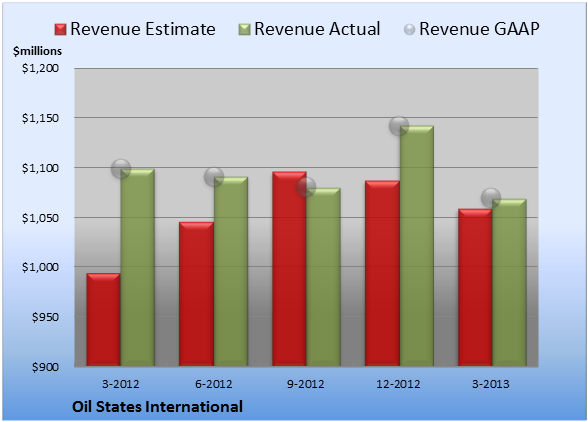The height and width of the screenshot is (422, 588).
Task: Click the GAAP marker above 3-2013
Action: click(491, 197)
